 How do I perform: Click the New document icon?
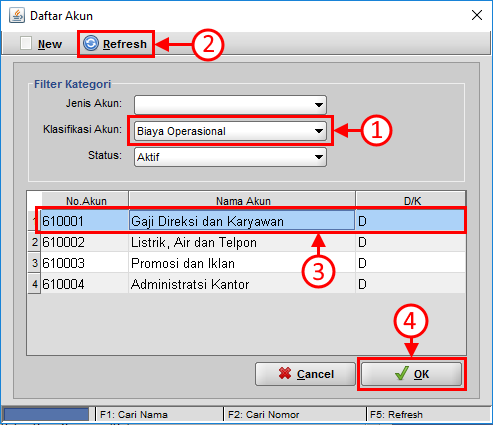coord(26,43)
